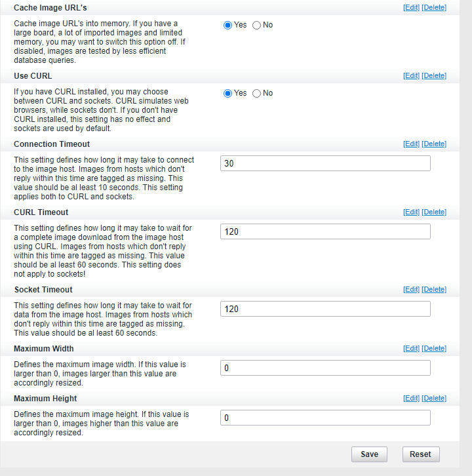Viewport: 472px width, 476px height.
Task: Click the Socket Timeout input field
Action: pyautogui.click(x=325, y=309)
